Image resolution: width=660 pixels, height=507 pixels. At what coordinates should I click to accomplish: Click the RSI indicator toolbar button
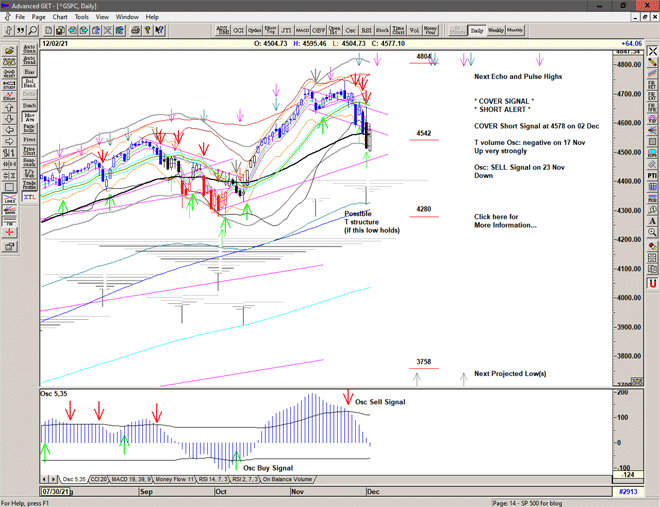pos(364,31)
